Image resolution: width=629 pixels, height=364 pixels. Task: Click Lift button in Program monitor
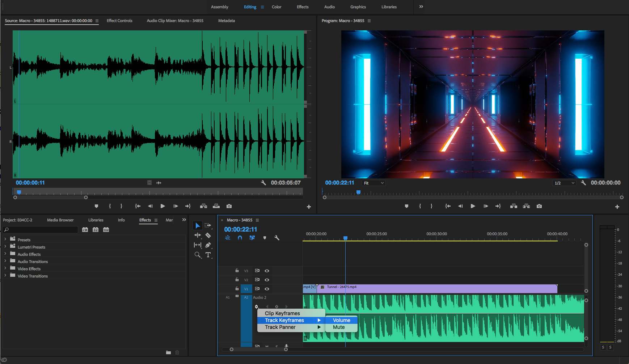[514, 206]
